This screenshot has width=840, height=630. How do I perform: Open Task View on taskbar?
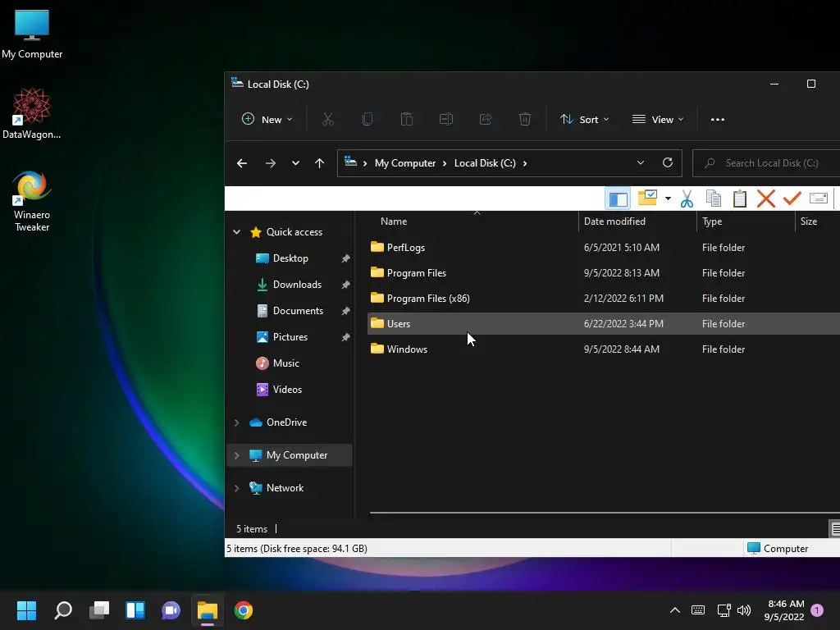click(x=99, y=610)
